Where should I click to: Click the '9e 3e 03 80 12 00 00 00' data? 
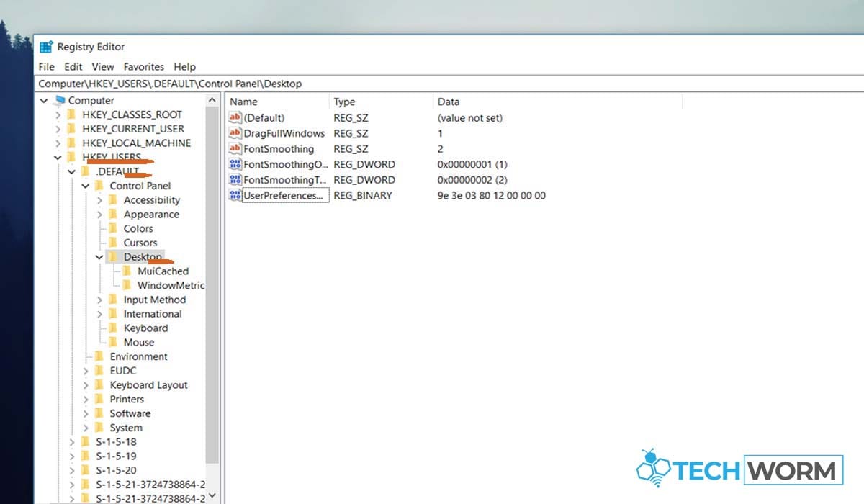click(x=492, y=195)
